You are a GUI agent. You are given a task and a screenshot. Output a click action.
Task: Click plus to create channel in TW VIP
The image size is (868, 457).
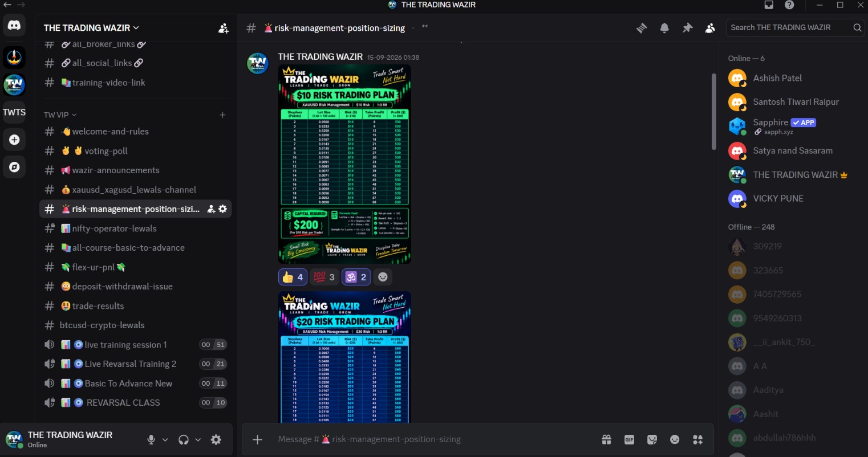[222, 115]
